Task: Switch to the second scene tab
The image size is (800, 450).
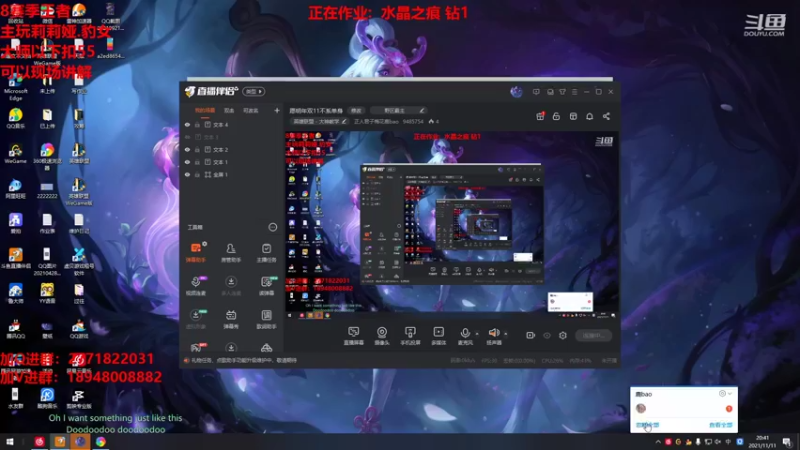Action: (229, 110)
